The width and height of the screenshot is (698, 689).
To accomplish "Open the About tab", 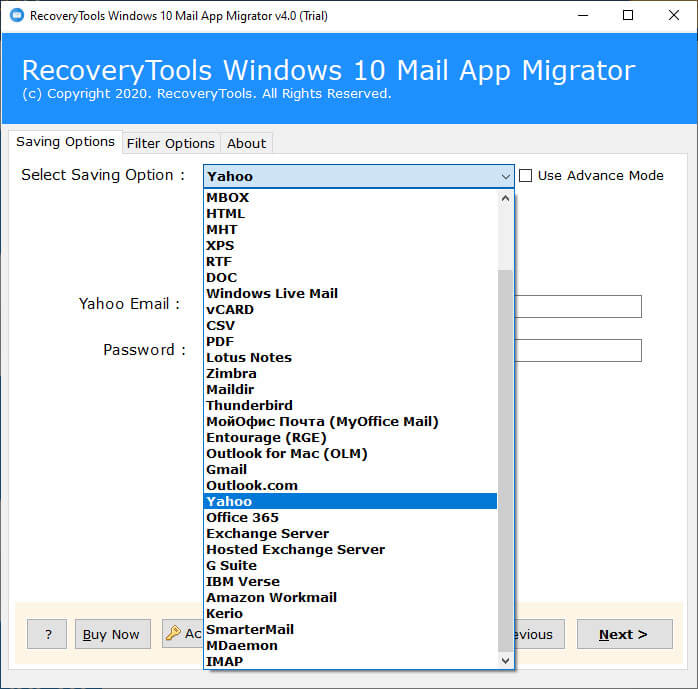I will tap(246, 144).
